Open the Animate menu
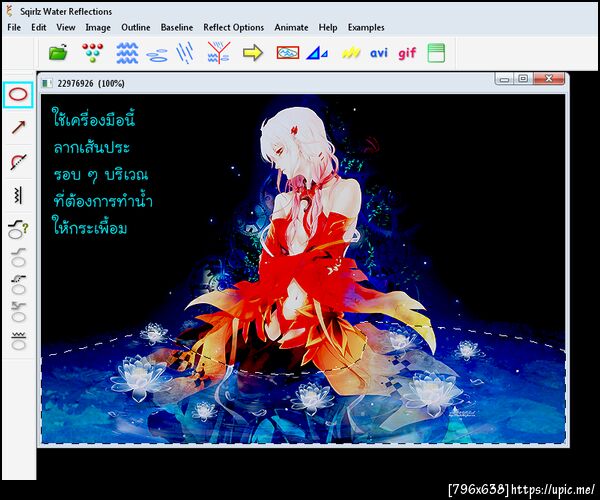The width and height of the screenshot is (600, 500). pyautogui.click(x=291, y=28)
